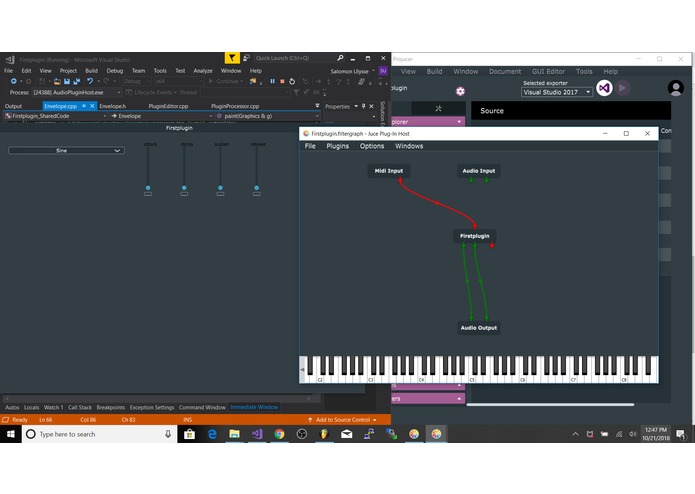Open the Options menu in Juce Plug-In Host
695x494 pixels.
pyautogui.click(x=372, y=146)
